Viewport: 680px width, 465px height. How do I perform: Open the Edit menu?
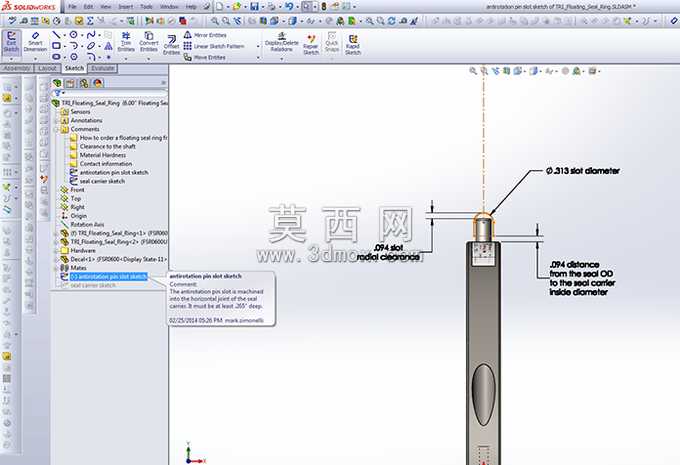88,7
